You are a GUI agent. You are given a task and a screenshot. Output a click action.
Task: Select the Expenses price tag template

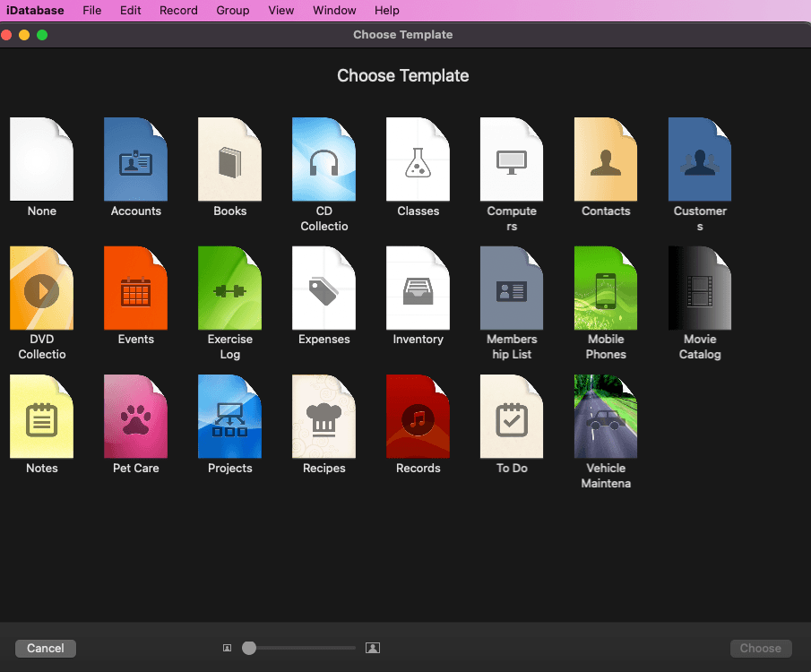[324, 289]
